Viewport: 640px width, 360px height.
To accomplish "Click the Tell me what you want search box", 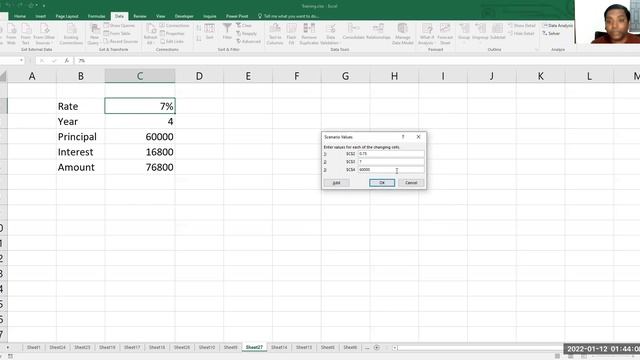I will click(289, 16).
